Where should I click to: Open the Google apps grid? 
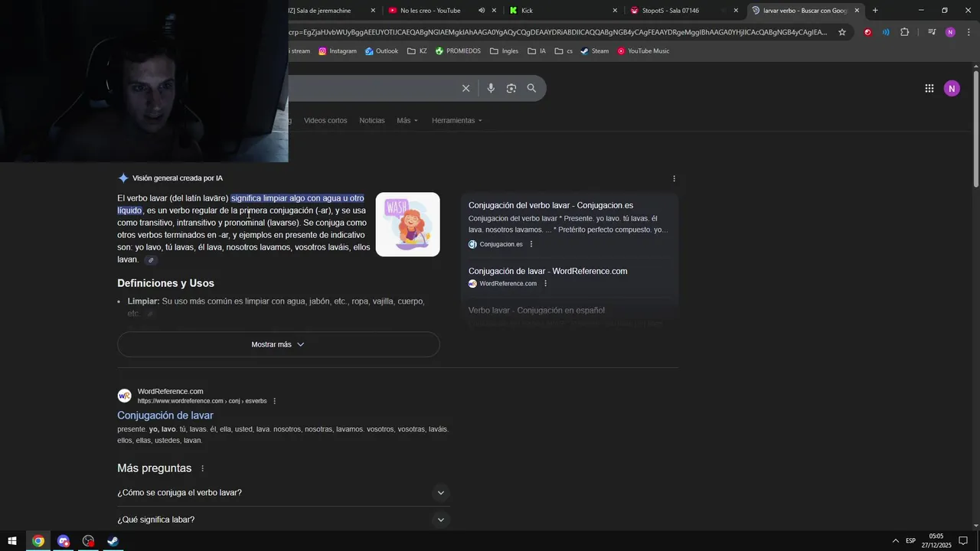pyautogui.click(x=929, y=88)
